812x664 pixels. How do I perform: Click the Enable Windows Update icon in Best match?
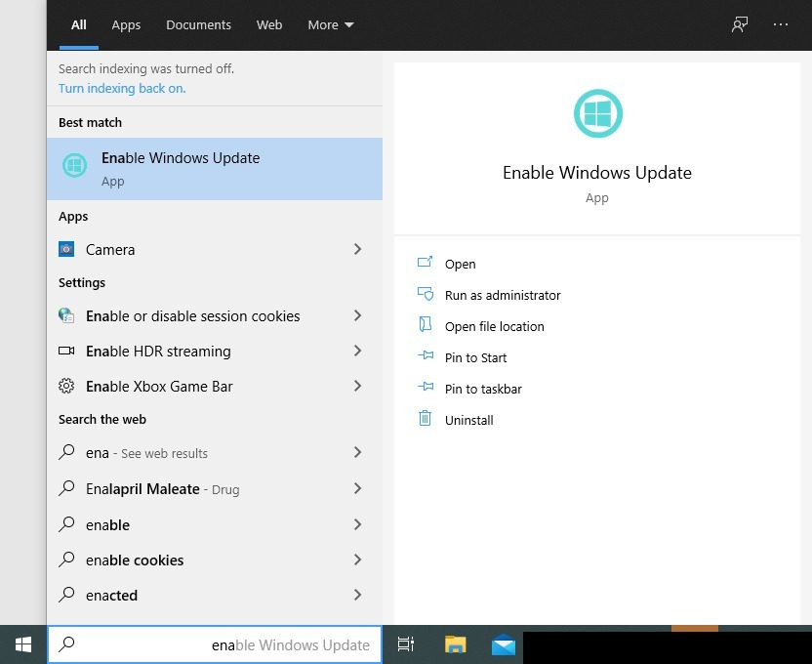(x=74, y=166)
